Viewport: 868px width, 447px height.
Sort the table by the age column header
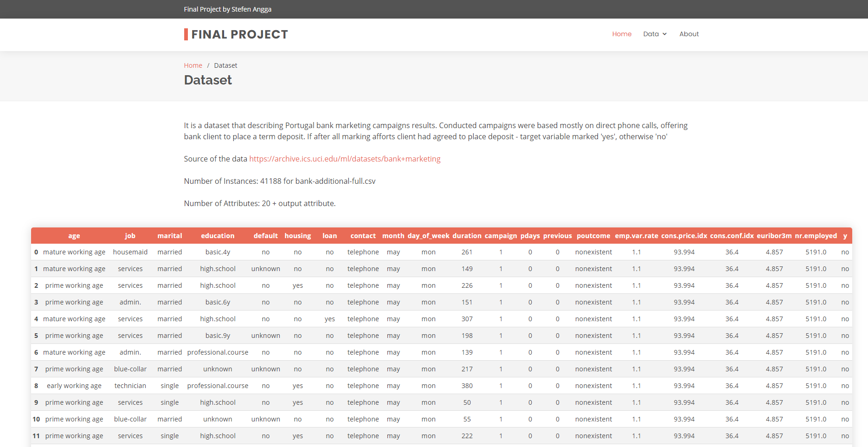(x=74, y=235)
